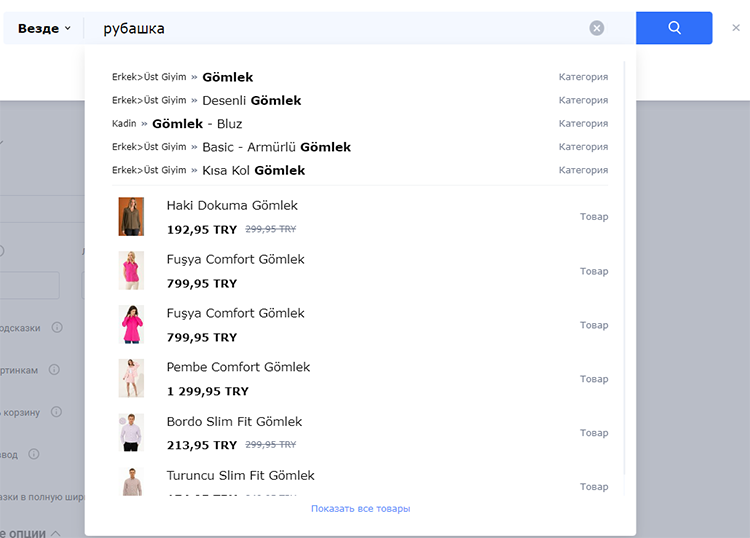Click the Haki Dokuma Gömlek product thumbnail
Screen dimensions: 750x538
(x=131, y=217)
